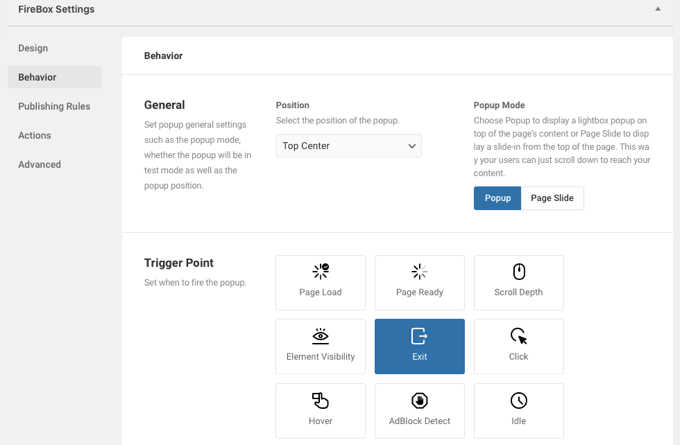
Task: Choose the Click cursor trigger icon
Action: 519,336
